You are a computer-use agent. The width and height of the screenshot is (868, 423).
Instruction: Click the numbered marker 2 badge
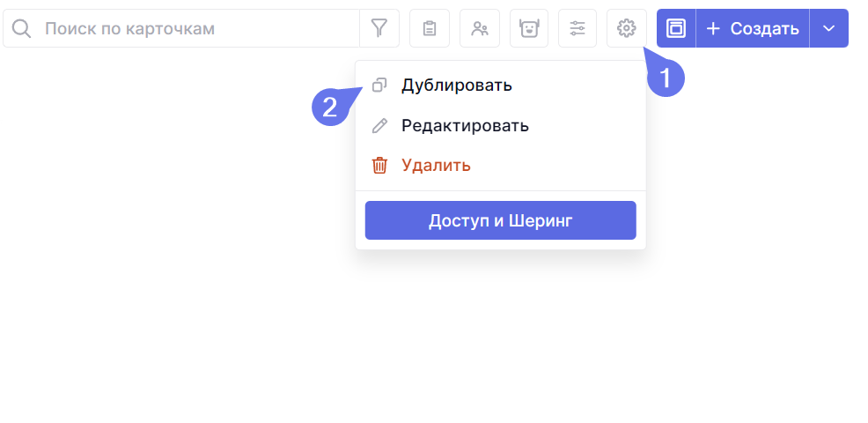[329, 108]
